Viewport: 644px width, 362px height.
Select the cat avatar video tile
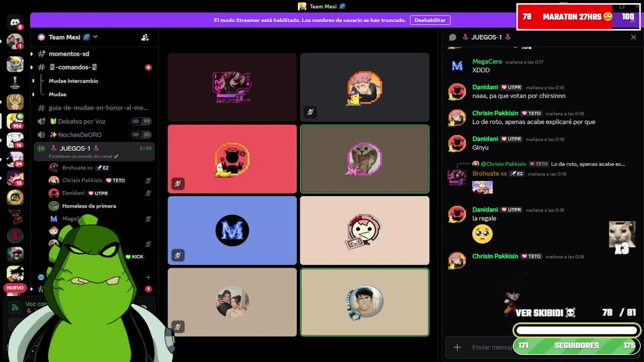click(x=365, y=159)
